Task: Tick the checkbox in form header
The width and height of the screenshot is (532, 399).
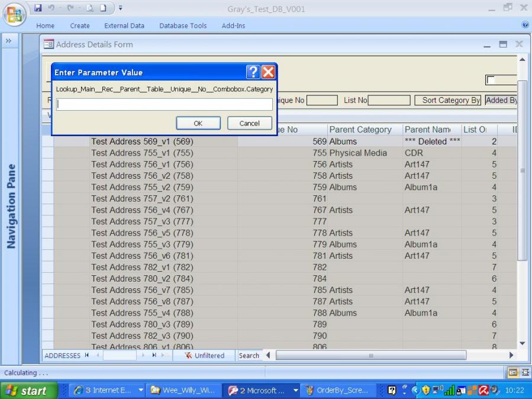Action: point(491,80)
